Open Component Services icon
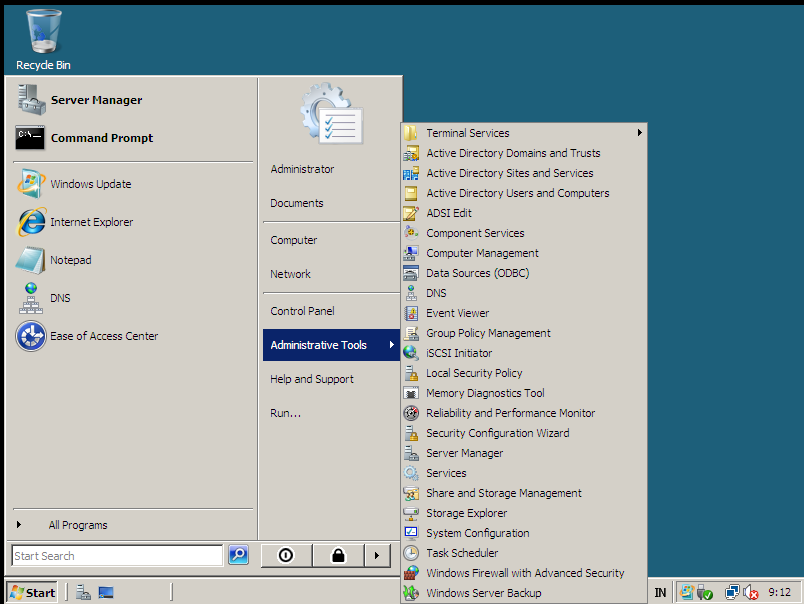The image size is (804, 604). click(x=411, y=233)
